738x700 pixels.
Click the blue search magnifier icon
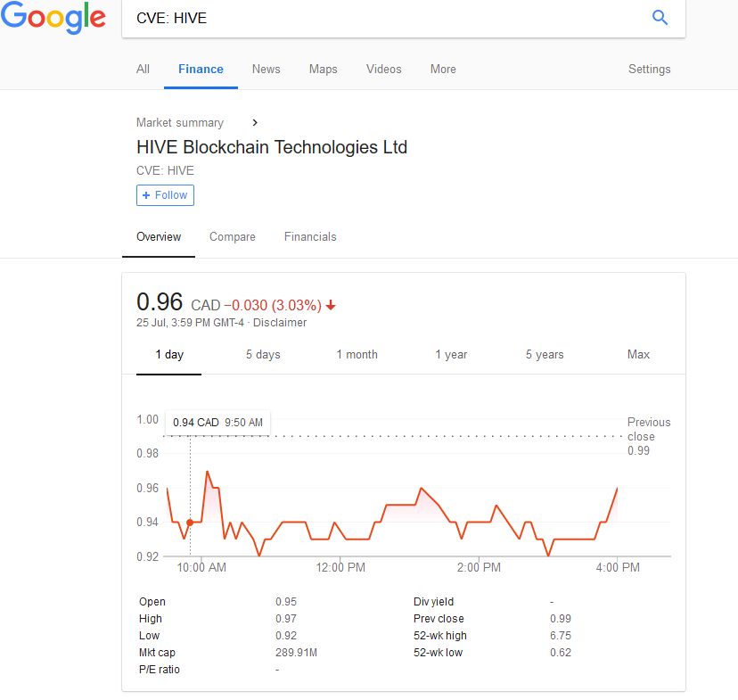(x=660, y=18)
